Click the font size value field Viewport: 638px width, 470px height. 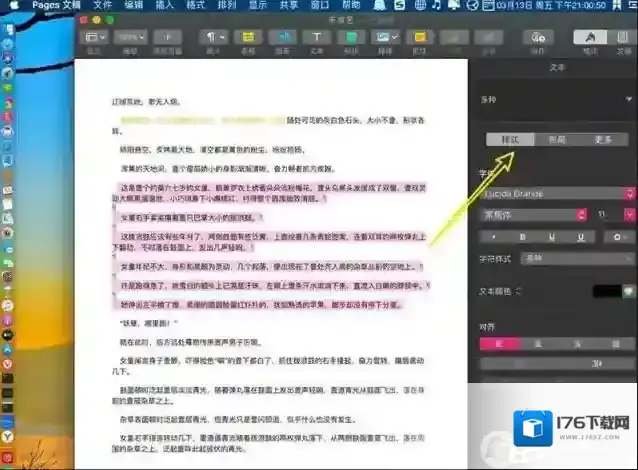click(607, 214)
